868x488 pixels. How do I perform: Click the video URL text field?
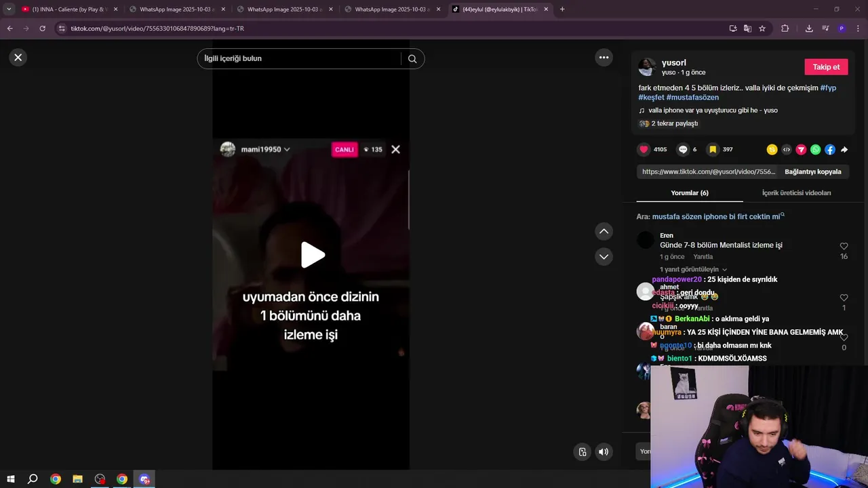click(x=709, y=172)
